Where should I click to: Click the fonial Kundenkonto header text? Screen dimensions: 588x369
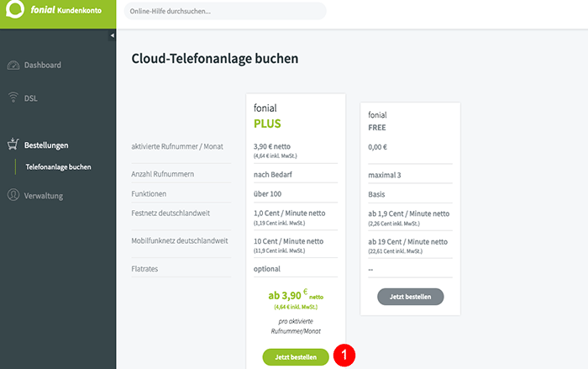pyautogui.click(x=66, y=10)
